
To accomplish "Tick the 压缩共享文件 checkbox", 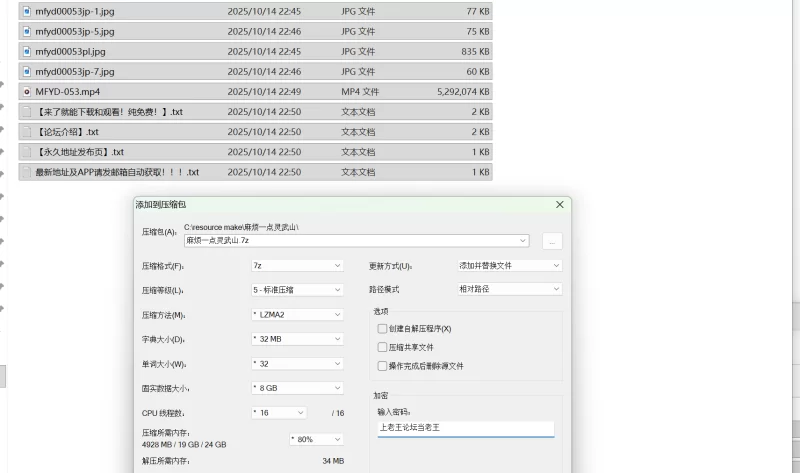I will (x=382, y=347).
